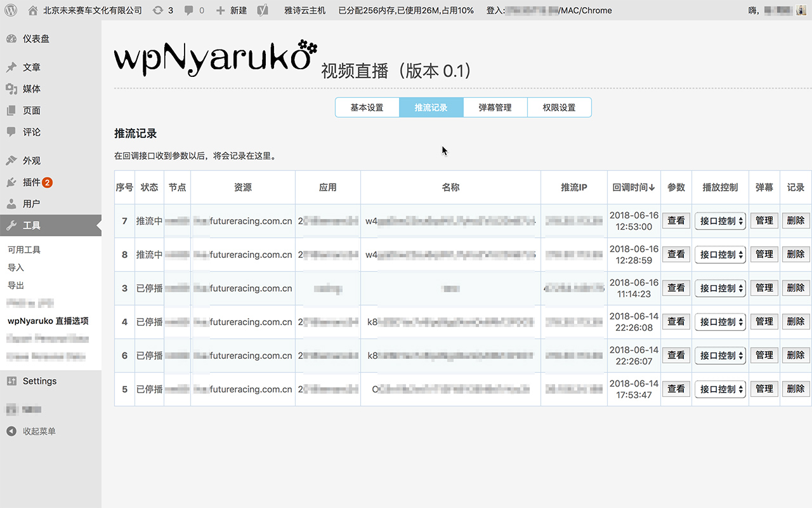
Task: Click the memory usage text in admin bar
Action: point(406,10)
